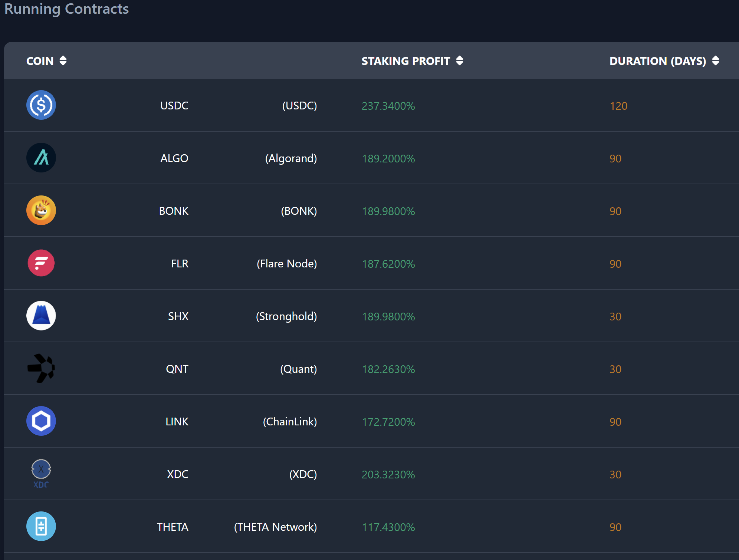Click the THETA Network coin icon
Screen dimensions: 739x560
click(x=41, y=527)
